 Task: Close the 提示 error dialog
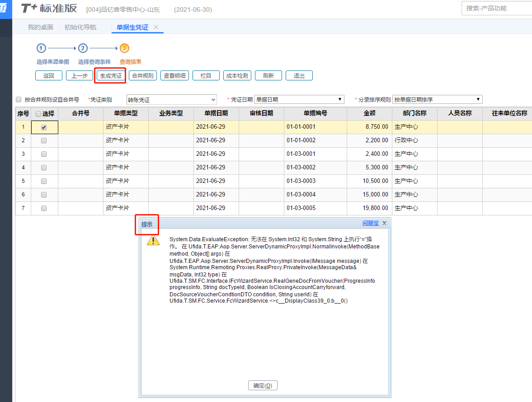[384, 223]
